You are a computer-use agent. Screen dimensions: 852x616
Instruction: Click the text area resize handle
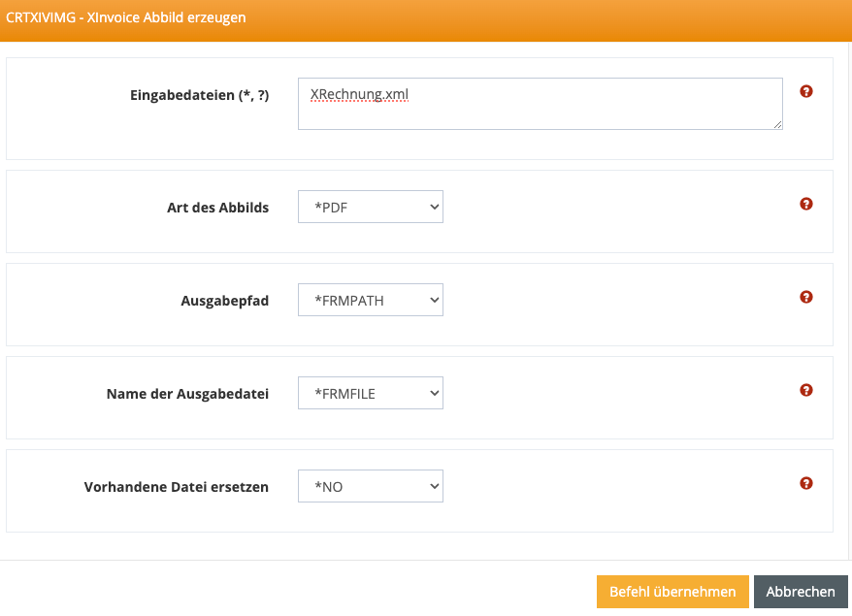tap(777, 124)
